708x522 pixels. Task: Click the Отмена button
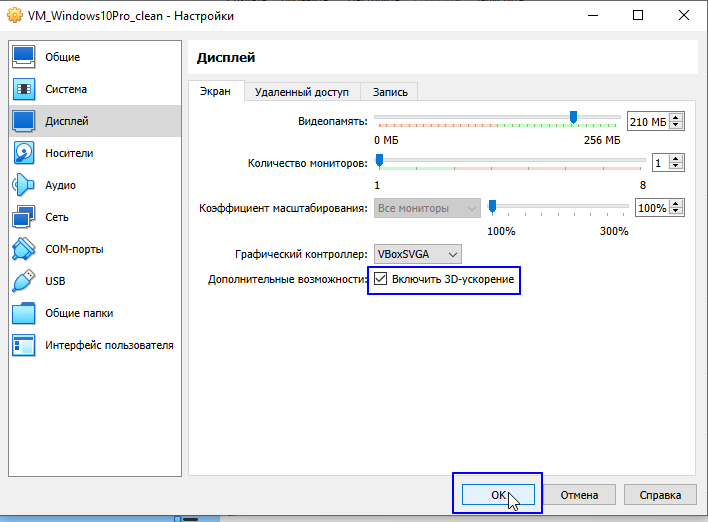pos(579,495)
